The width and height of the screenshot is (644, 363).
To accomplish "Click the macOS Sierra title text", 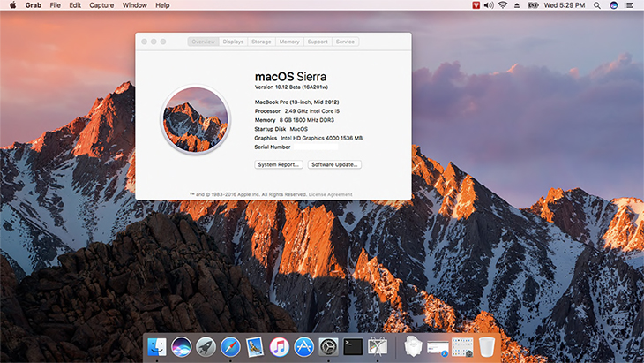I will (x=290, y=77).
